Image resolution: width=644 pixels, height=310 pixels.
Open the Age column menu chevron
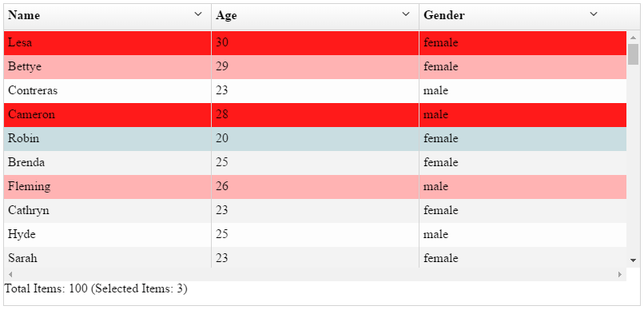pyautogui.click(x=406, y=14)
